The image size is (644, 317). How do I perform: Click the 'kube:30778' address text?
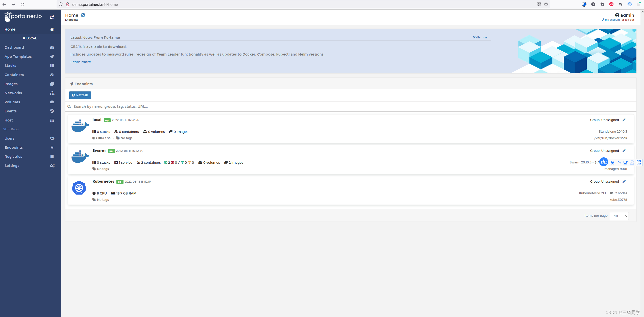[x=618, y=200]
